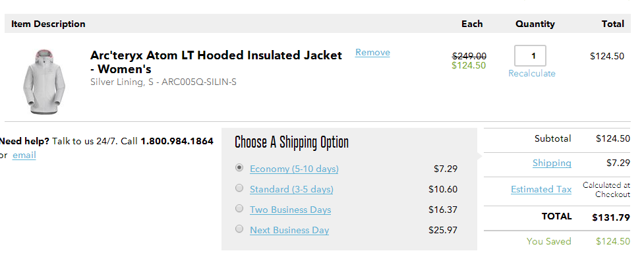Viewport: 644px width, 255px height.
Task: Click the Next Business Day link
Action: pyautogui.click(x=289, y=231)
